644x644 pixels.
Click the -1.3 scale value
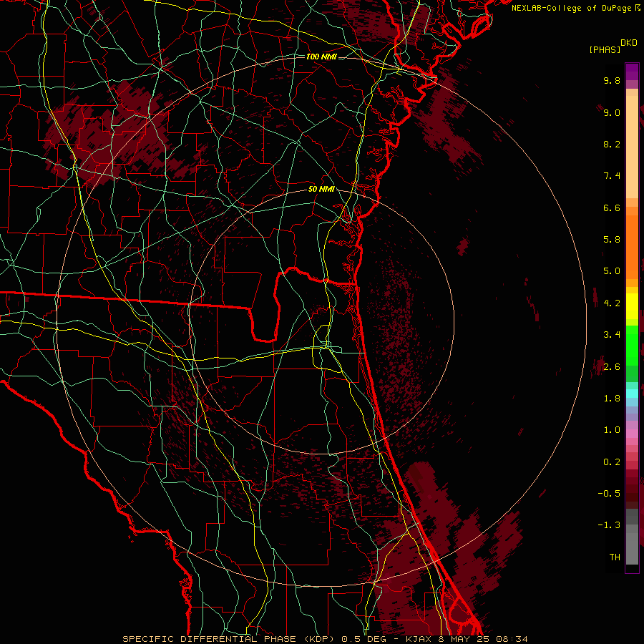click(609, 525)
